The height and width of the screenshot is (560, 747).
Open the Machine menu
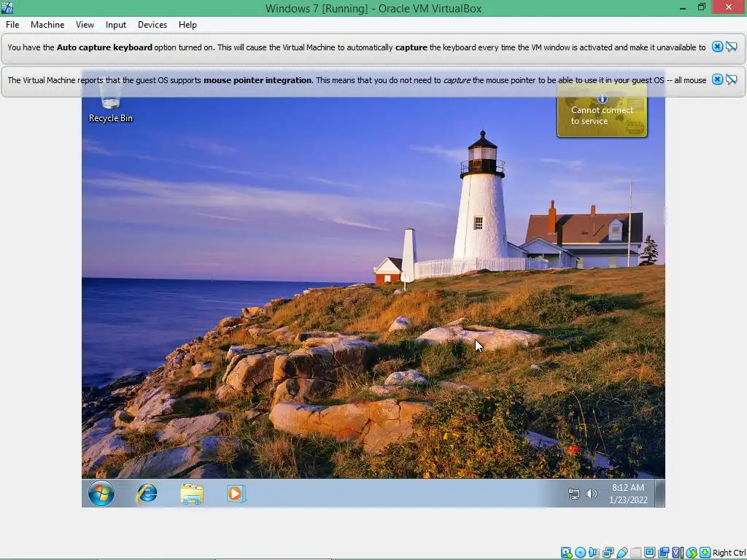47,25
